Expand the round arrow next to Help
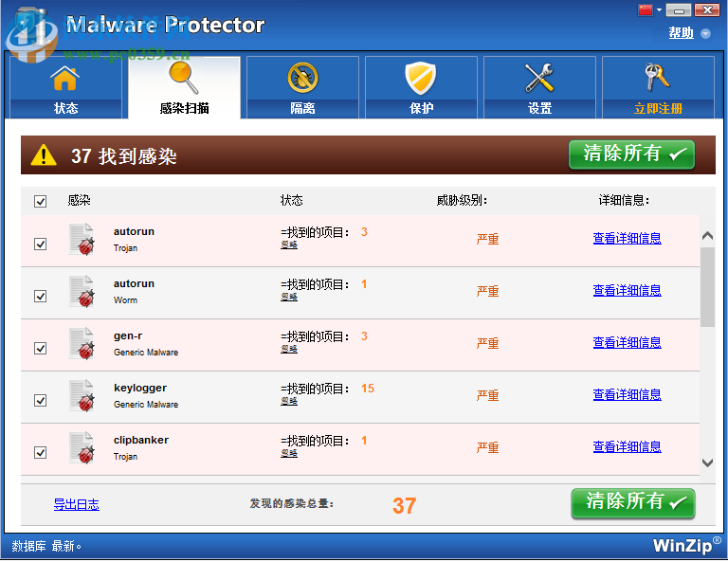Image resolution: width=728 pixels, height=562 pixels. coord(705,33)
